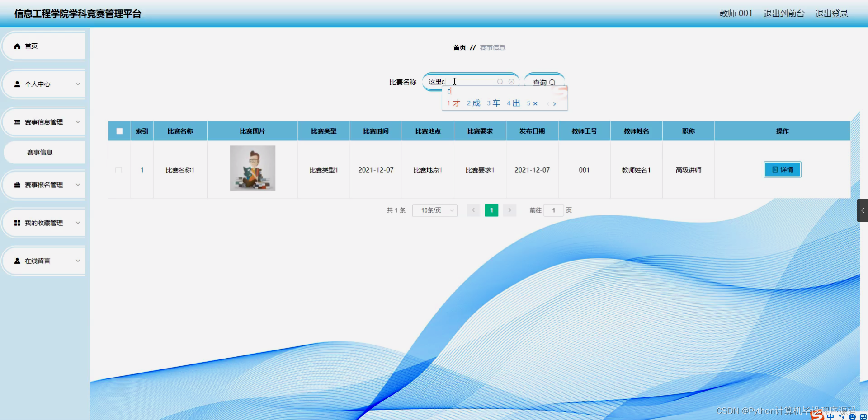Click the icon next to 赛事报名管理
Screen dimensions: 868x420
coord(17,185)
